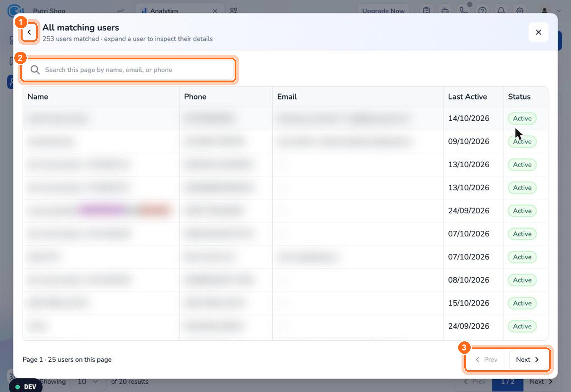The width and height of the screenshot is (571, 392).
Task: Open the clipboard tasks icon in the top bar
Action: 426,10
